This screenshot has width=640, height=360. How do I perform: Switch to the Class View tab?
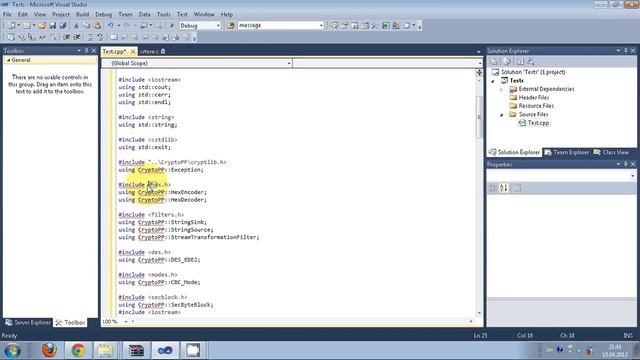611,152
